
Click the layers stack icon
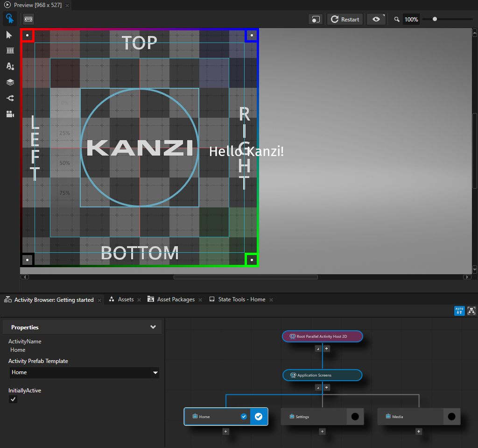click(10, 82)
